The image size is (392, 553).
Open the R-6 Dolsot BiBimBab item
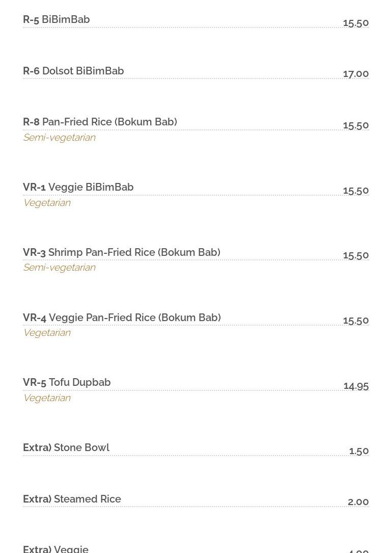(x=73, y=71)
